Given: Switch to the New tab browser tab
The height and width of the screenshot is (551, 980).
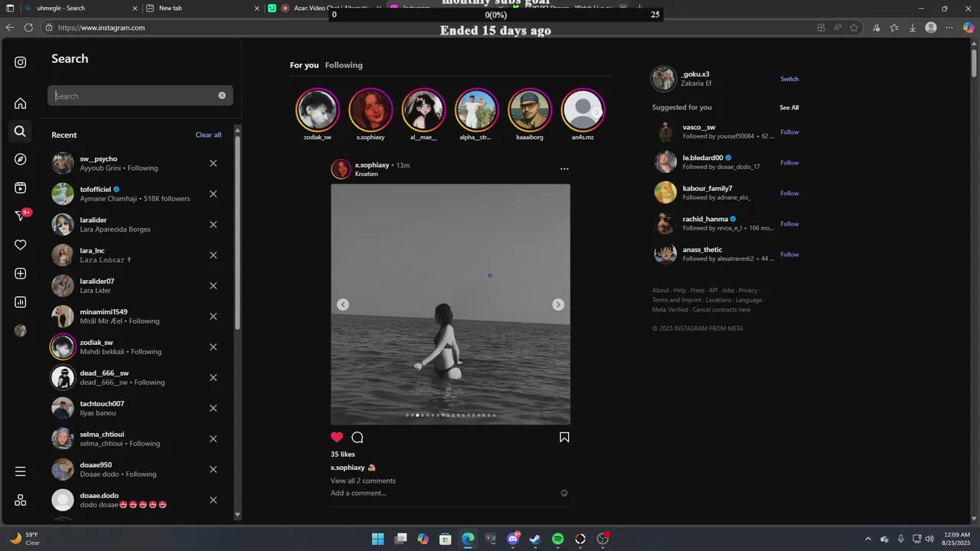Looking at the screenshot, I should [x=203, y=8].
